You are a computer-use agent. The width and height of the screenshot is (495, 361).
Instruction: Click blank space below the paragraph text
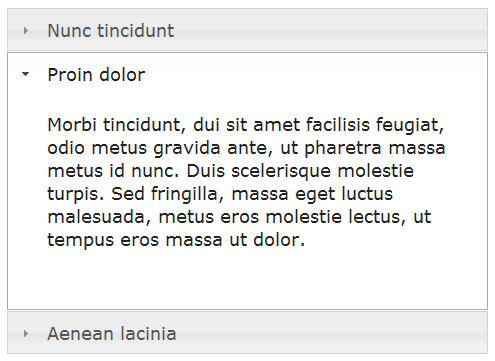pyautogui.click(x=247, y=278)
